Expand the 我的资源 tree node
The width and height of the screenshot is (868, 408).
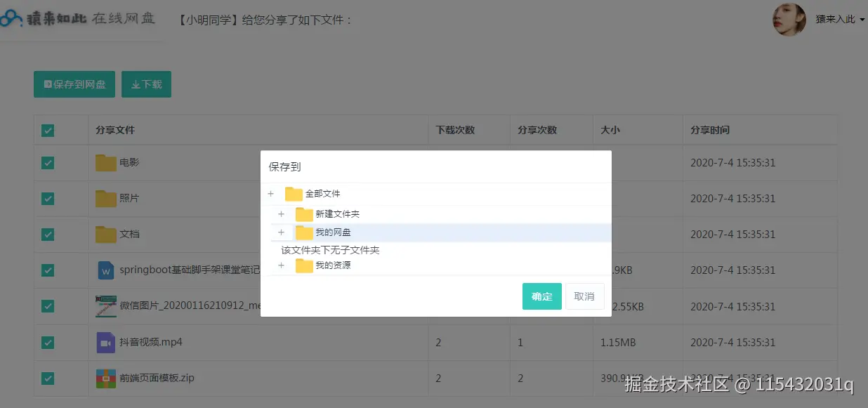pos(281,265)
